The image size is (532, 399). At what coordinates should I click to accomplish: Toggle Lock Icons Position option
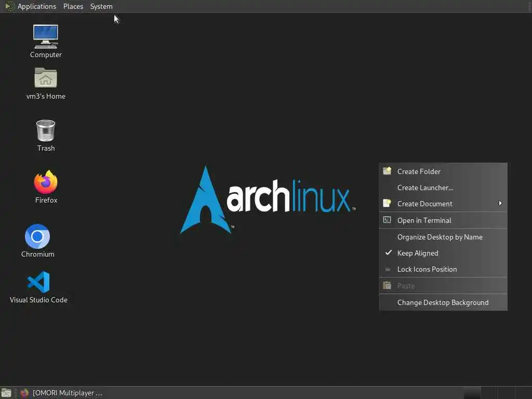click(x=443, y=269)
